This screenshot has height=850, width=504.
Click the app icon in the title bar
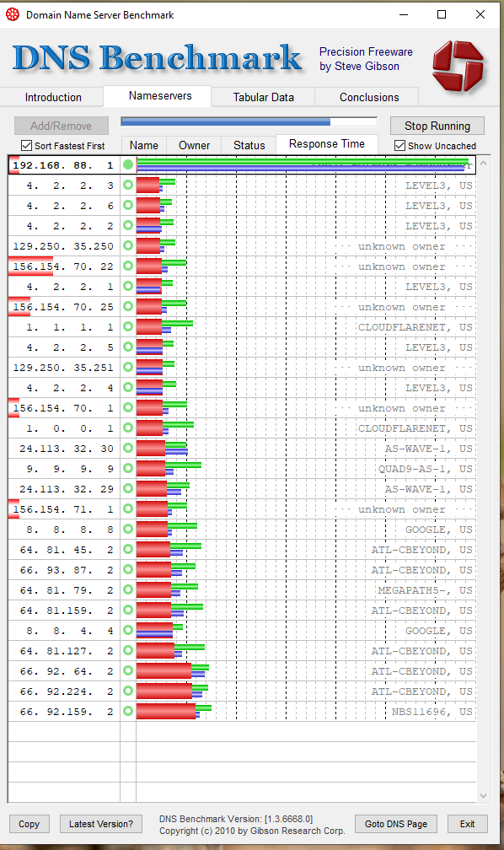point(13,14)
